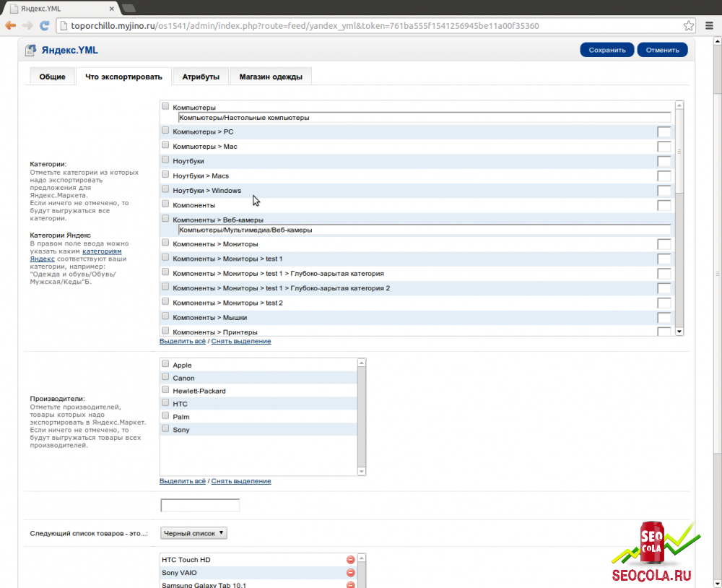
Task: Check the Компьютеры > PC category
Action: point(165,131)
